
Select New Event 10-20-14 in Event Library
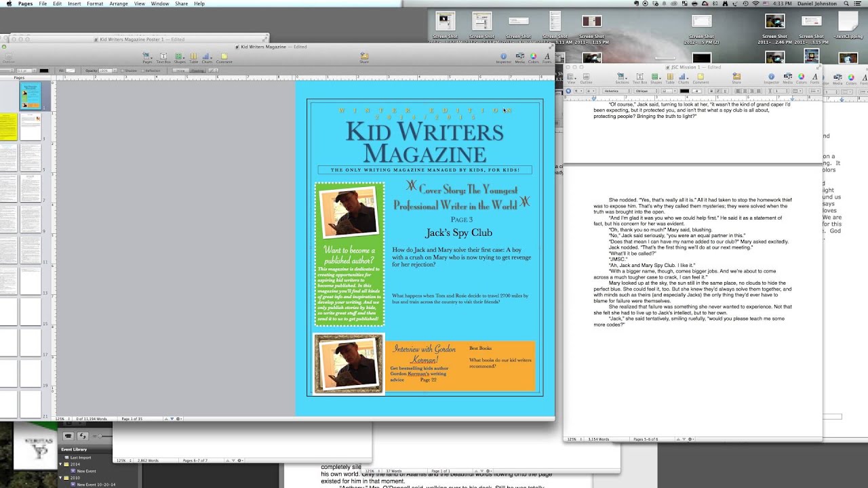coord(93,485)
